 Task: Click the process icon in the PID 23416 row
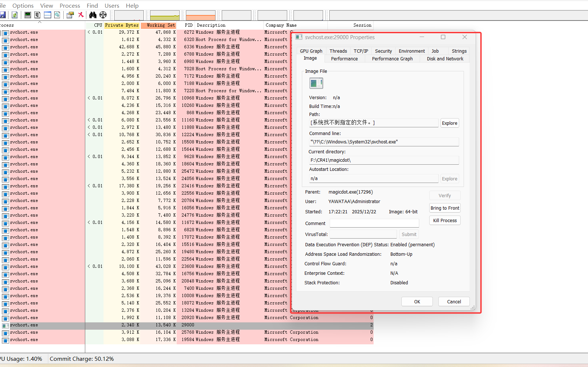pos(5,186)
